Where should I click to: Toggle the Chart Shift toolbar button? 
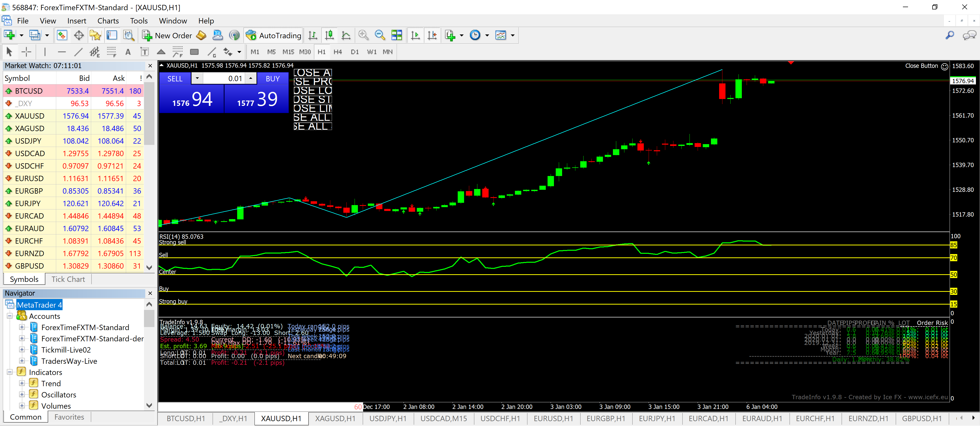click(x=432, y=35)
